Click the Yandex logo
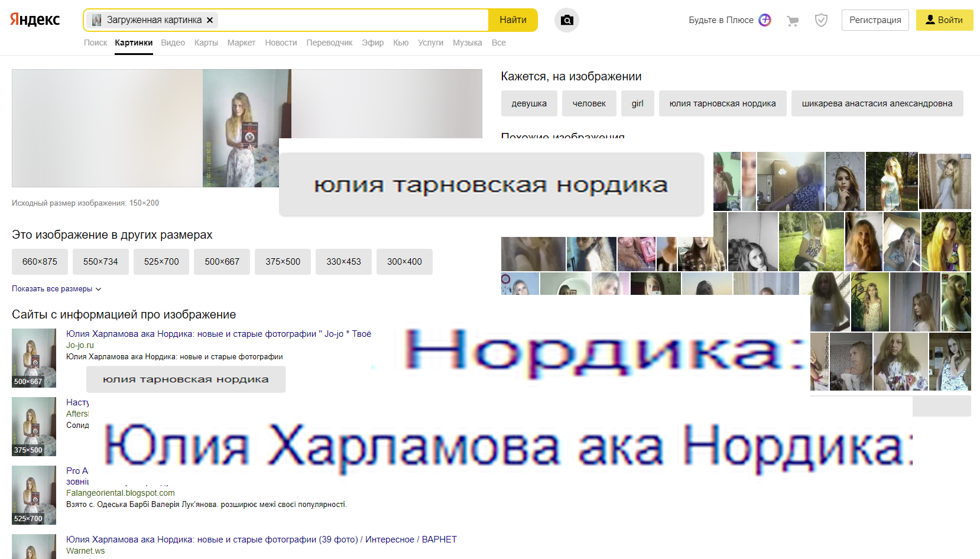 [x=35, y=19]
